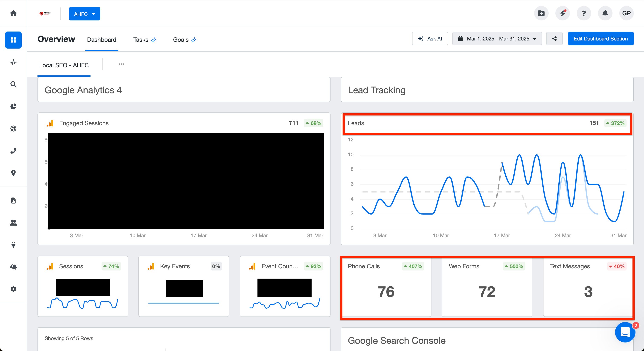644x351 pixels.
Task: Click the 40% decrease badge on Text Messages
Action: 617,266
